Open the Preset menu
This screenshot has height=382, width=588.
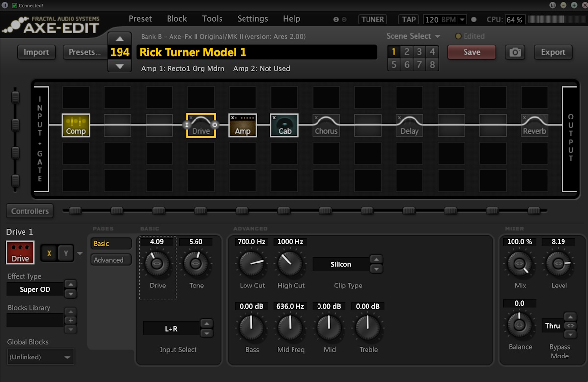tap(140, 19)
